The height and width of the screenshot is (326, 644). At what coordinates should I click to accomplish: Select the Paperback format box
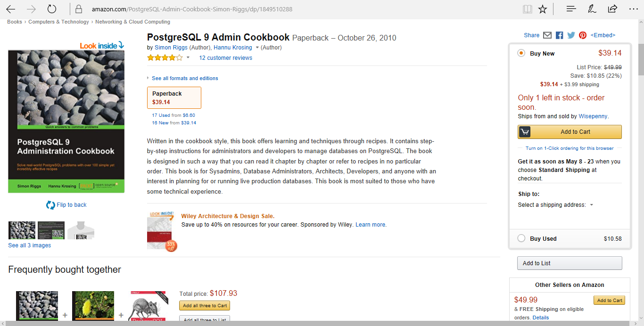174,98
